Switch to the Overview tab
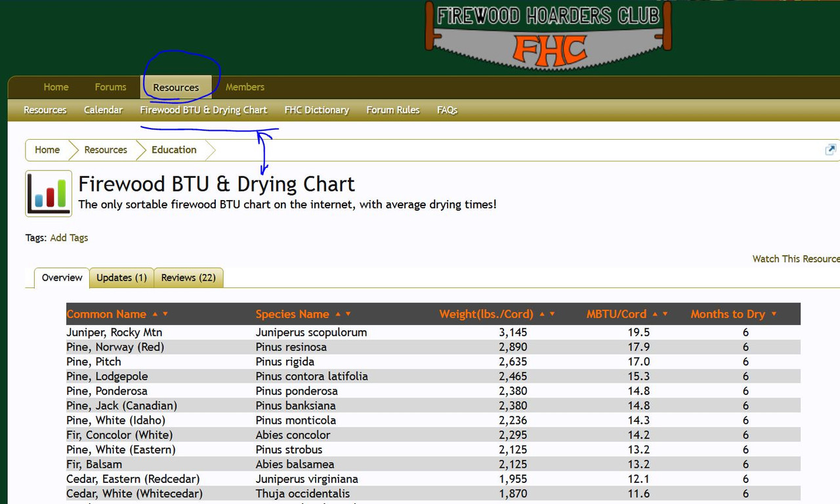The image size is (840, 504). pyautogui.click(x=62, y=278)
